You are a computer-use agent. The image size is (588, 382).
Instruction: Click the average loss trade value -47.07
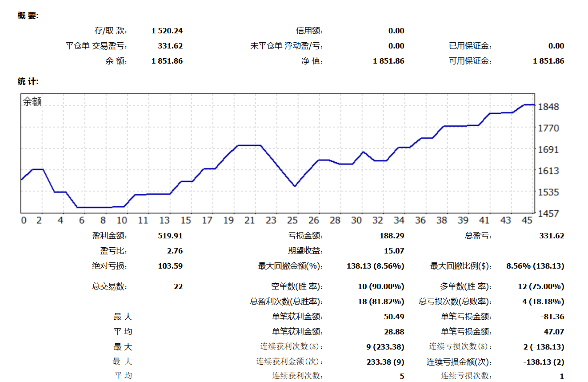pos(553,332)
